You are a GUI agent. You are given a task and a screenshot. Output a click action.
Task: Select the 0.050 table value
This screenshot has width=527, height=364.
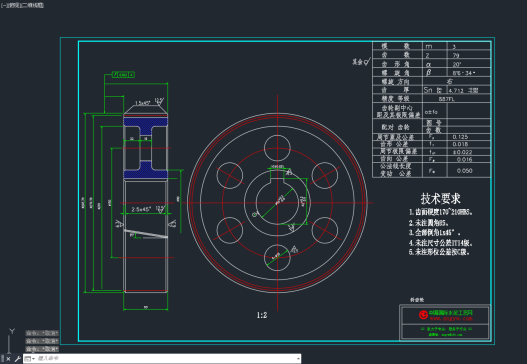coord(464,171)
